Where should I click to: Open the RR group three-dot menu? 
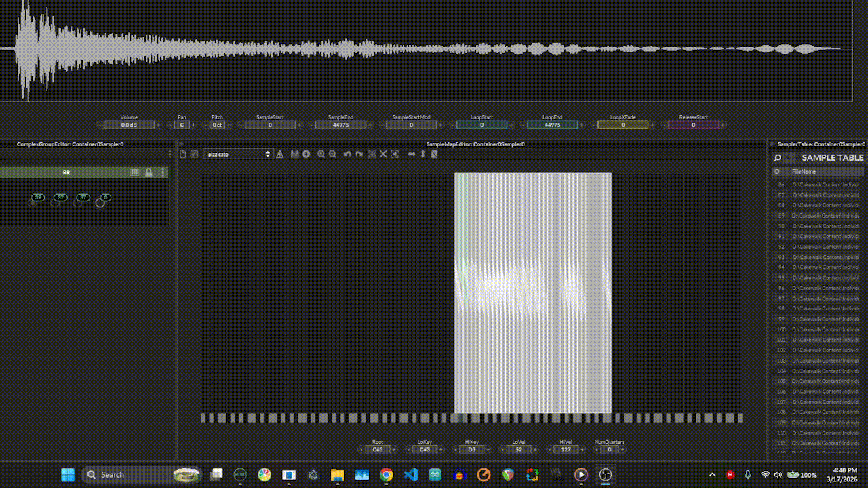(x=163, y=173)
